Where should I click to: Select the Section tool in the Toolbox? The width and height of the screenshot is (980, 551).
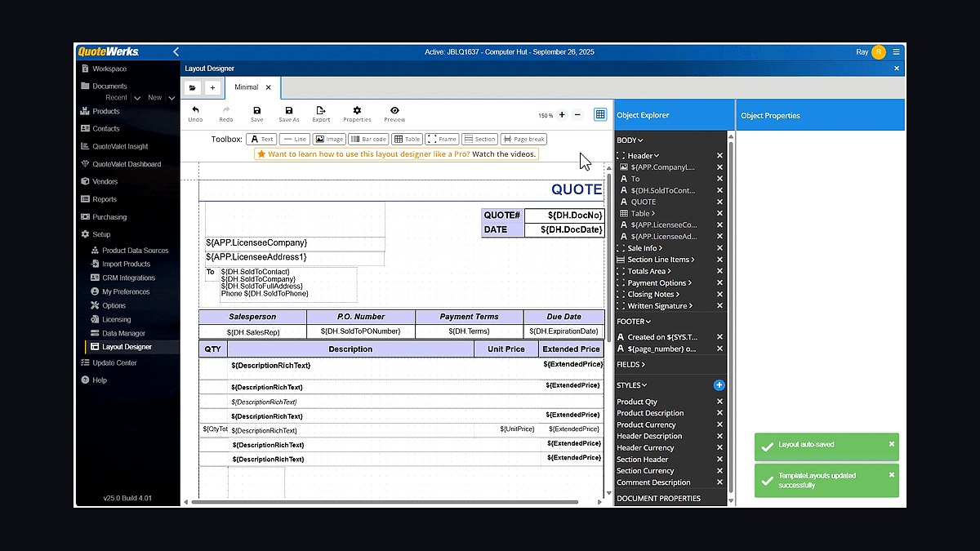click(479, 139)
